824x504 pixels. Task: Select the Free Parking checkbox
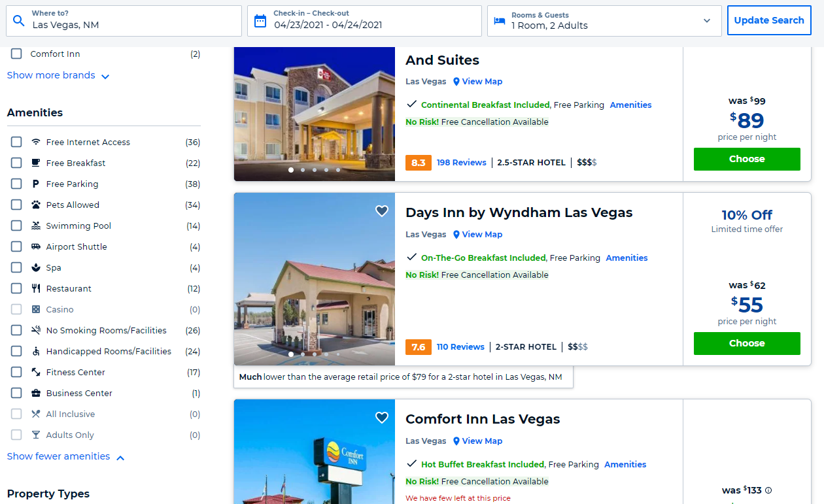(x=16, y=184)
